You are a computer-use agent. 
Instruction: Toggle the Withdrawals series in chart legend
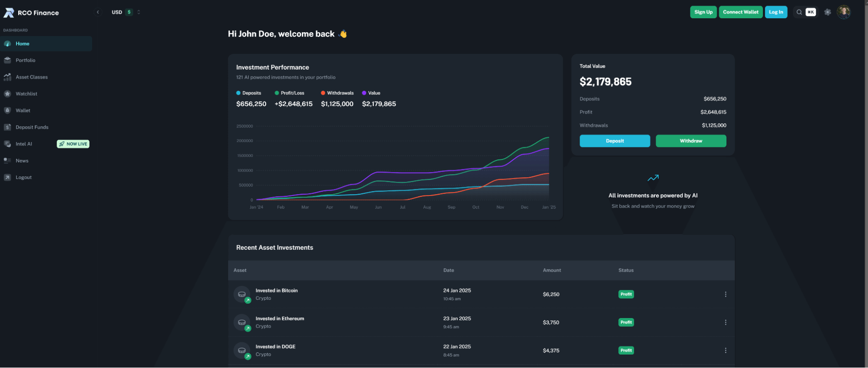(x=337, y=93)
